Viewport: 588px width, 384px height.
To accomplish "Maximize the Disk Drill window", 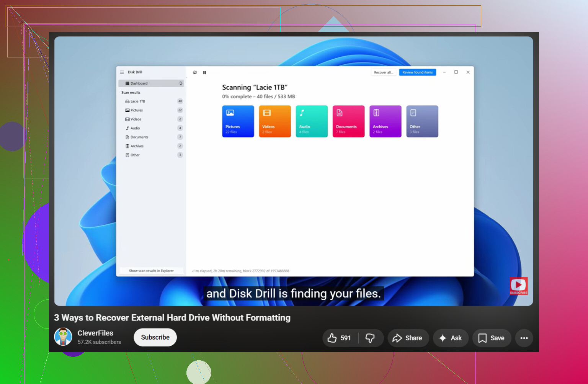I will pyautogui.click(x=456, y=72).
